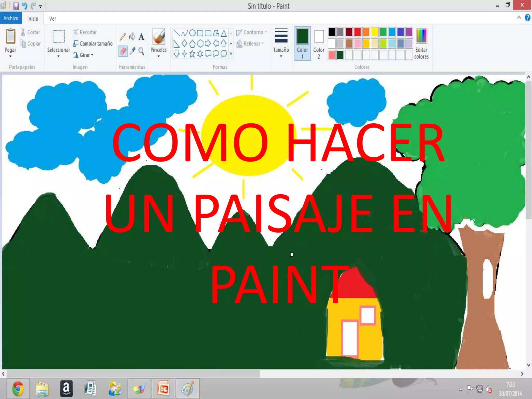532x399 pixels.
Task: Open the Girar rotate dropdown
Action: point(86,55)
